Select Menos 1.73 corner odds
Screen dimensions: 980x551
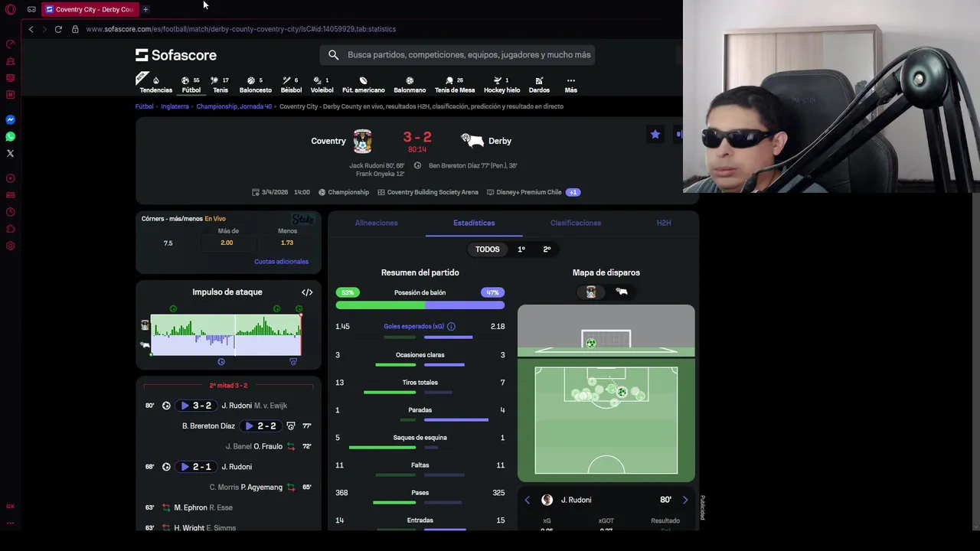pyautogui.click(x=287, y=243)
